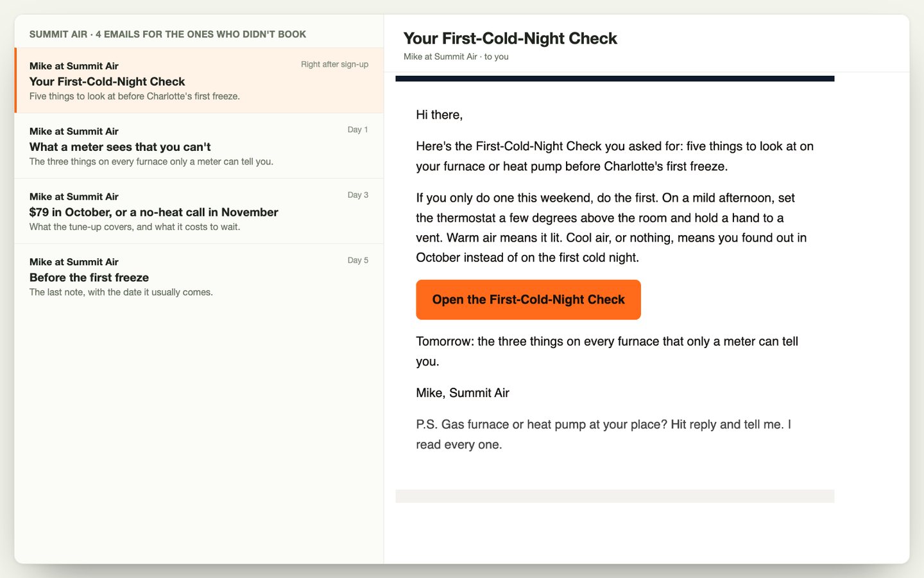Click the 'Day 5' label
Screen dimensions: 924x578
point(357,260)
